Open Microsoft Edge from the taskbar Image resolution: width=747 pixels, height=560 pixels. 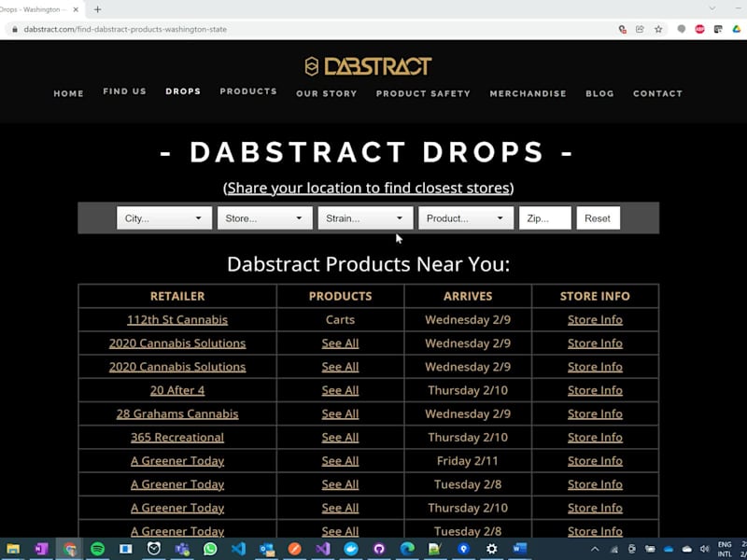coord(407,549)
